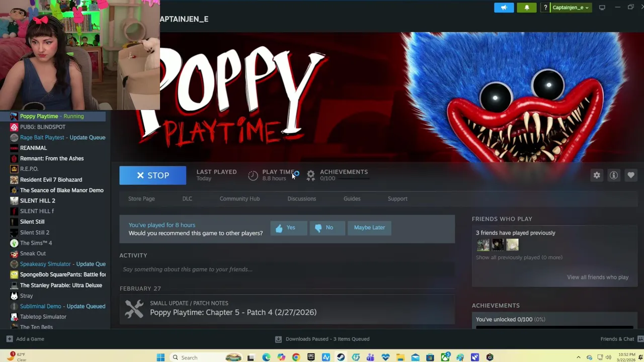Viewport: 644px width, 362px height.
Task: Click the Sneak Out game icon
Action: pos(14,253)
